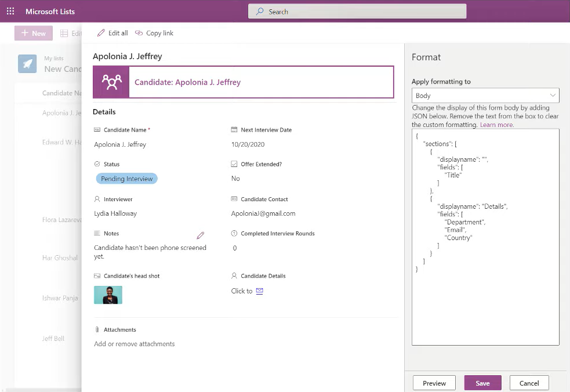
Task: Click the New button in toolbar
Action: tap(33, 33)
